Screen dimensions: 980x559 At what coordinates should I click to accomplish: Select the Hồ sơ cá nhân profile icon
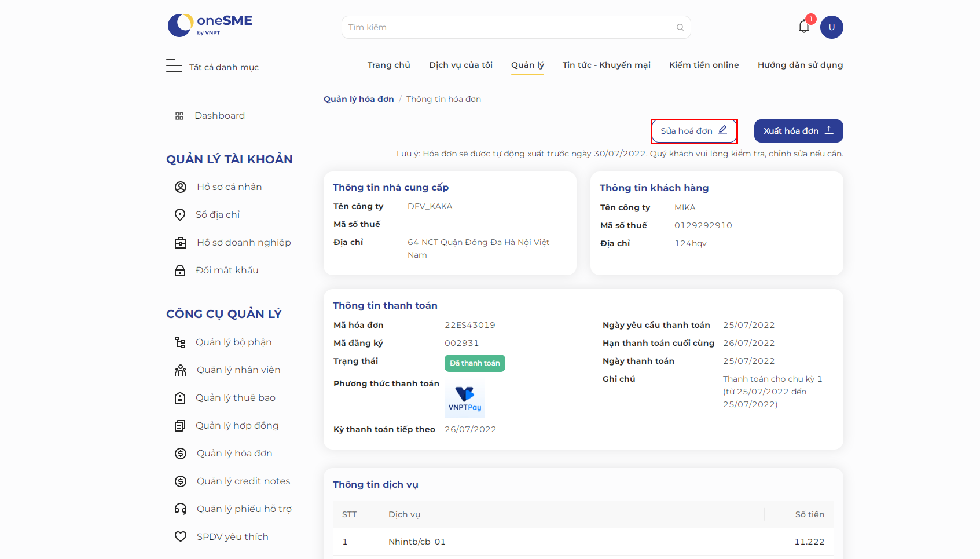point(181,187)
